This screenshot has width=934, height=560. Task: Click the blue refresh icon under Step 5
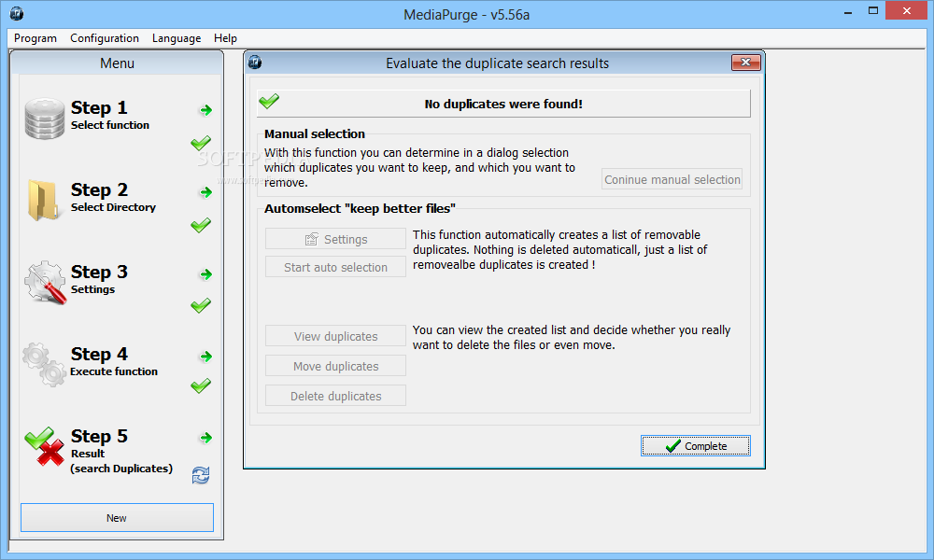pos(201,475)
